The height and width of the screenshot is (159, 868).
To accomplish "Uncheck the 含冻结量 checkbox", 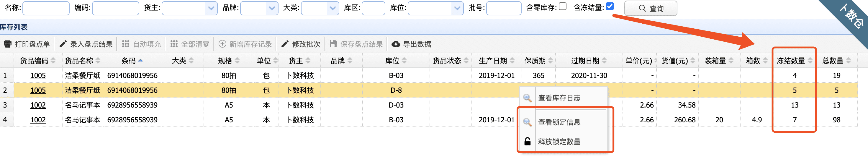I will (x=610, y=7).
